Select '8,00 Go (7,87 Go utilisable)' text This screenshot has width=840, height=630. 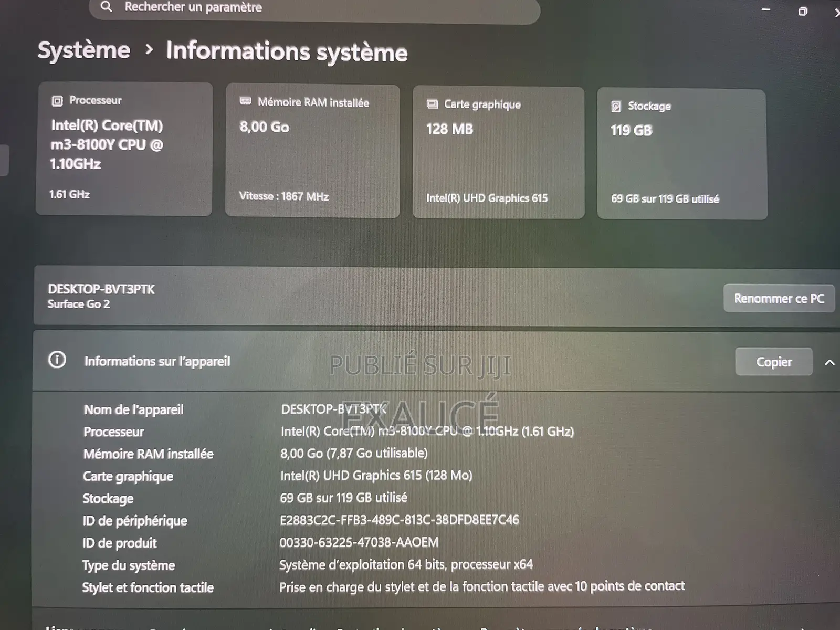click(354, 453)
